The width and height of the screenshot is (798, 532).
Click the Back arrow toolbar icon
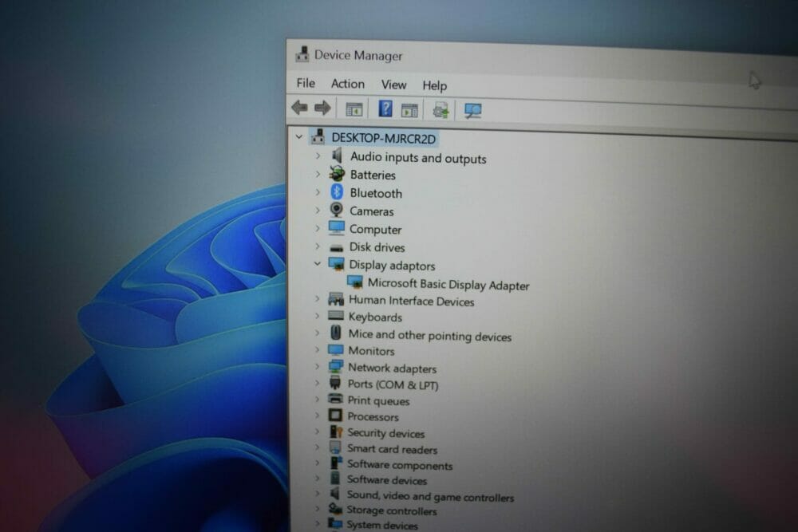(x=299, y=108)
